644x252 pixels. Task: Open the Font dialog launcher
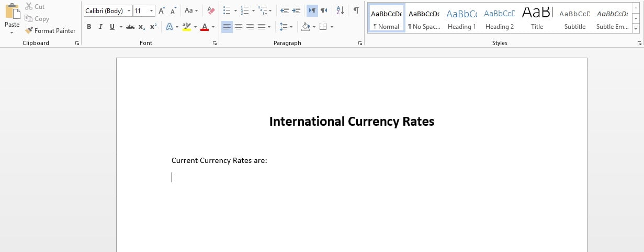click(215, 43)
